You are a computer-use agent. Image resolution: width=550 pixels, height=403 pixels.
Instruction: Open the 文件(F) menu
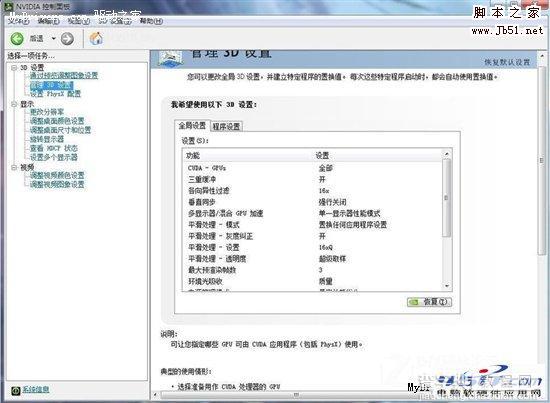pos(19,21)
